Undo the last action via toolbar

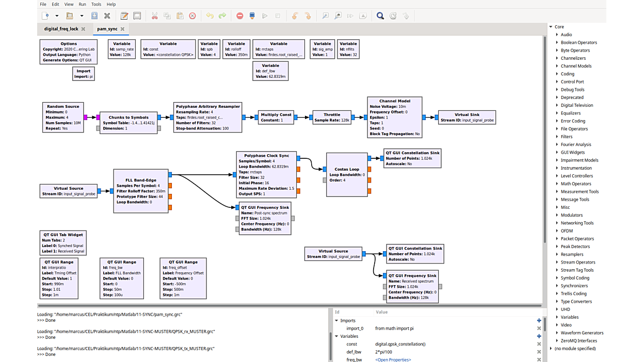tap(210, 16)
